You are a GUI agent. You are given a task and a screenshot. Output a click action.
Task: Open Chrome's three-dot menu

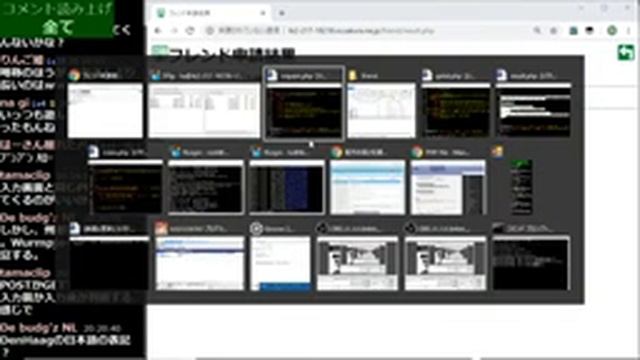pyautogui.click(x=629, y=31)
